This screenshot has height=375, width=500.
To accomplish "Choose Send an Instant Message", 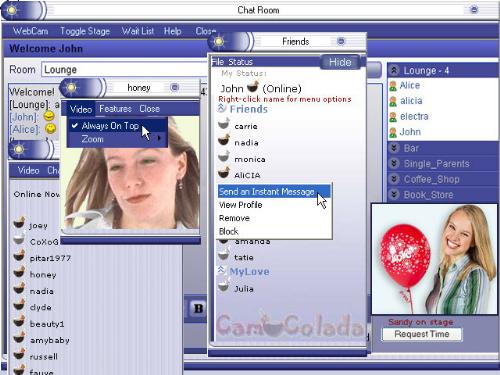I will pyautogui.click(x=274, y=192).
